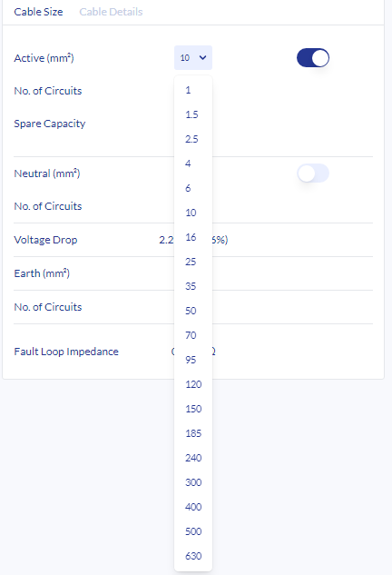Select 16 from the cable sizes

click(193, 237)
